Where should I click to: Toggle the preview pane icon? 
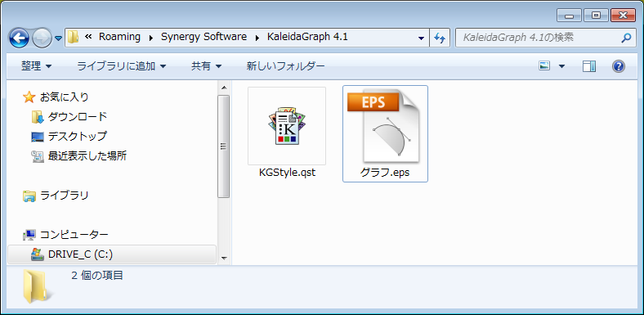(x=589, y=66)
